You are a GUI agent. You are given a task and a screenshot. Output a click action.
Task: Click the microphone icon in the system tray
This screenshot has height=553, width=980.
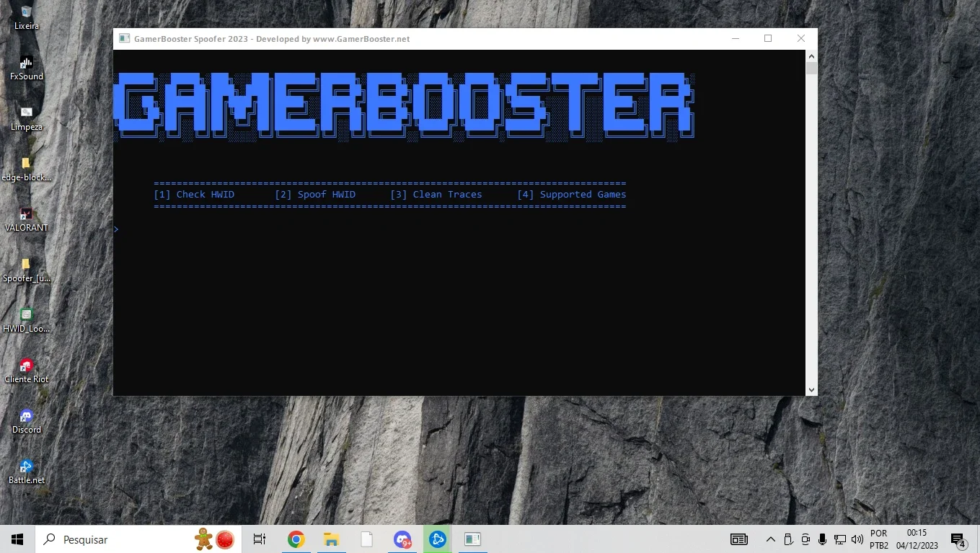point(822,539)
